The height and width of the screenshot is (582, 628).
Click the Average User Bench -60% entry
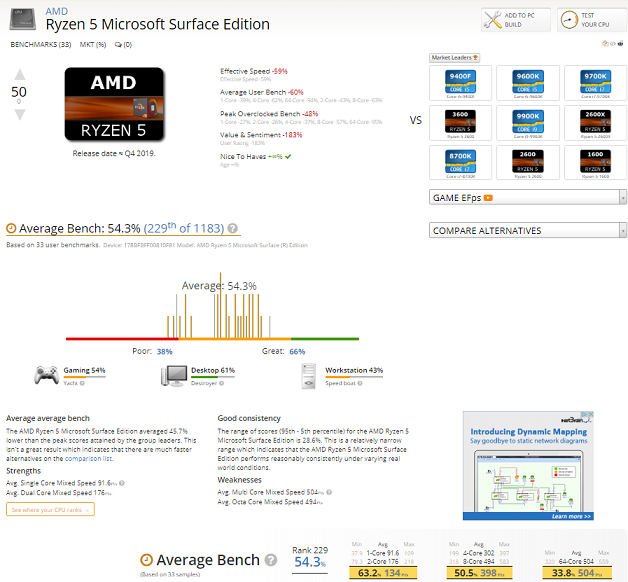(262, 92)
